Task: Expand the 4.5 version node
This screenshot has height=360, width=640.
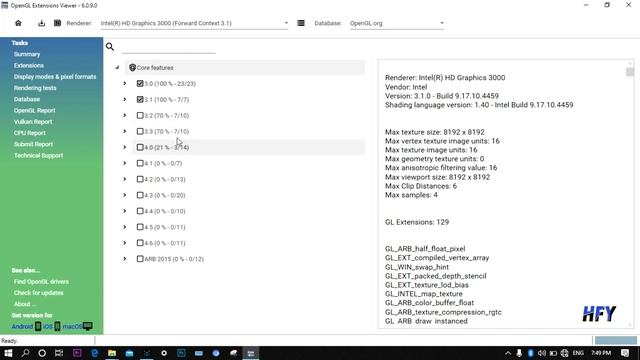Action: [x=125, y=227]
